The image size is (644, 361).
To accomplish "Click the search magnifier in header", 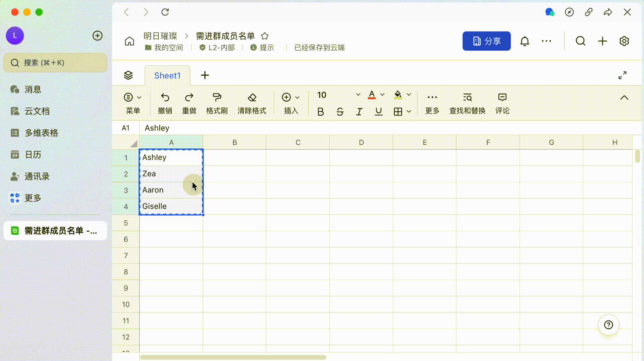I will pos(581,41).
